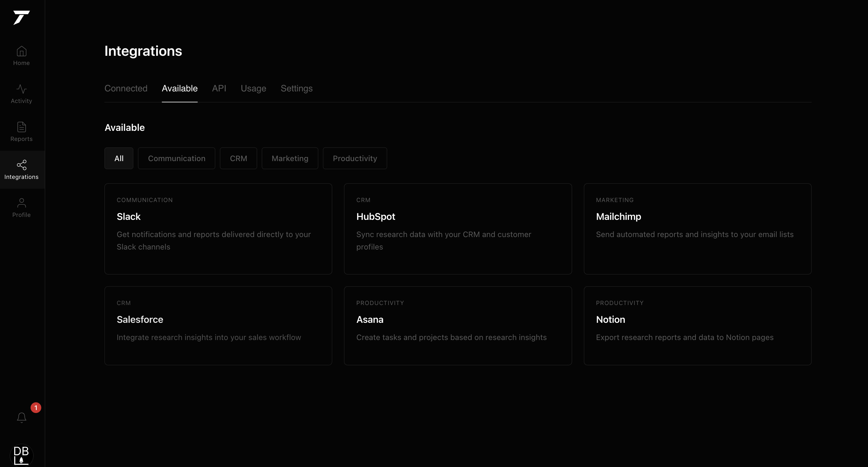This screenshot has height=467, width=868.
Task: Switch to the Connected tab
Action: pyautogui.click(x=126, y=88)
